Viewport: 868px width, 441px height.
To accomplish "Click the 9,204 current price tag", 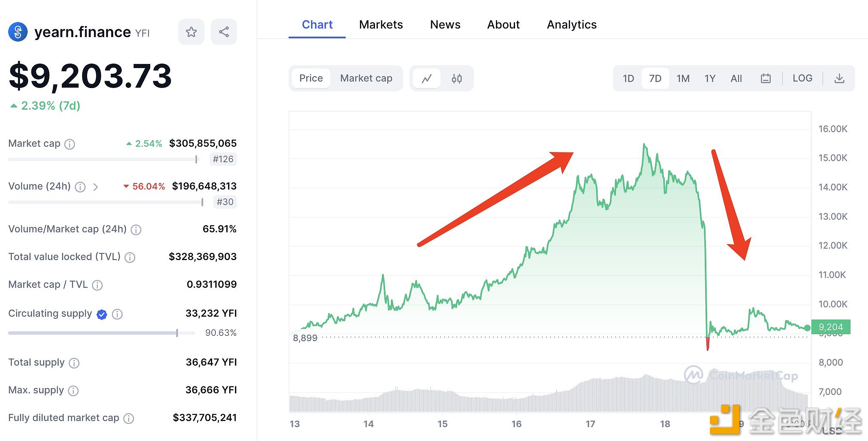I will click(x=831, y=327).
